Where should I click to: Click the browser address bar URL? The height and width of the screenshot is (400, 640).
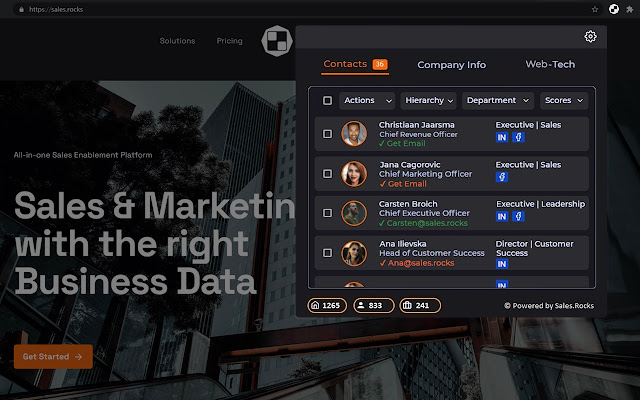56,9
